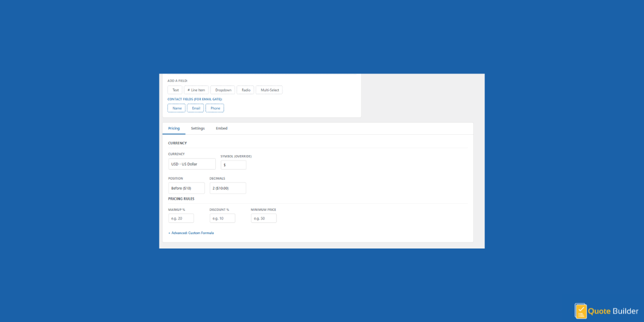Switch to the Settings tab

click(x=198, y=128)
